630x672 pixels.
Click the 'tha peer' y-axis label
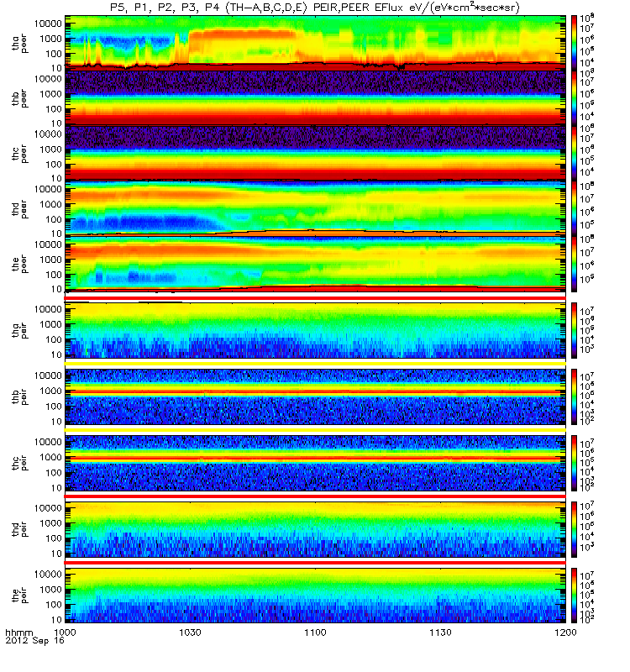(x=19, y=44)
